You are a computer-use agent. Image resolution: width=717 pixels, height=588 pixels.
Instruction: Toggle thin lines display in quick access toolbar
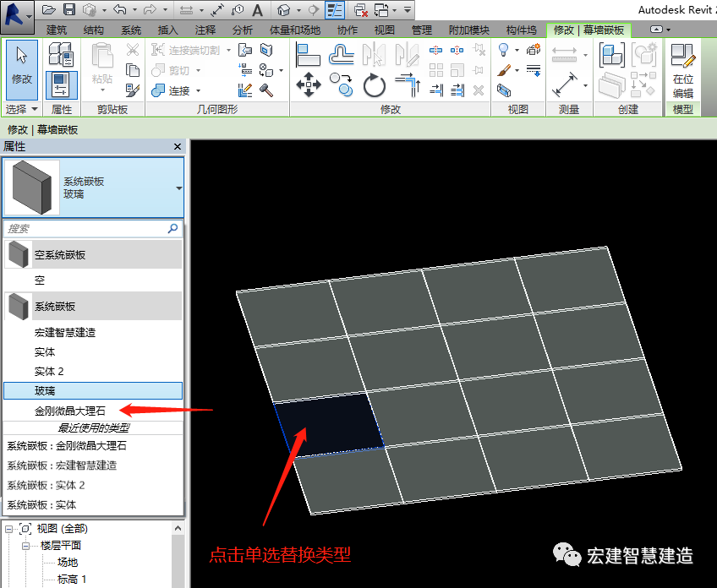click(x=335, y=10)
